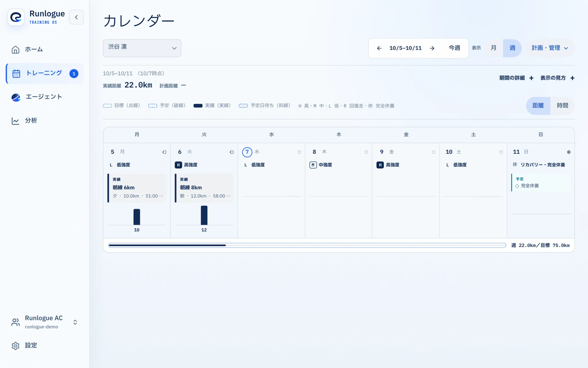Image resolution: width=588 pixels, height=368 pixels.
Task: Click the 実績距離 22.0km value
Action: (x=138, y=85)
